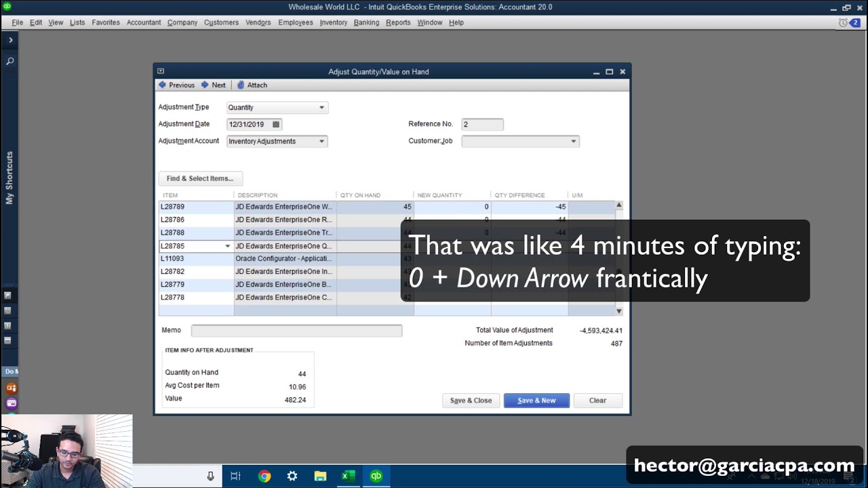Screen dimensions: 868x488
Task: Go to Next adjustment record
Action: (x=214, y=85)
